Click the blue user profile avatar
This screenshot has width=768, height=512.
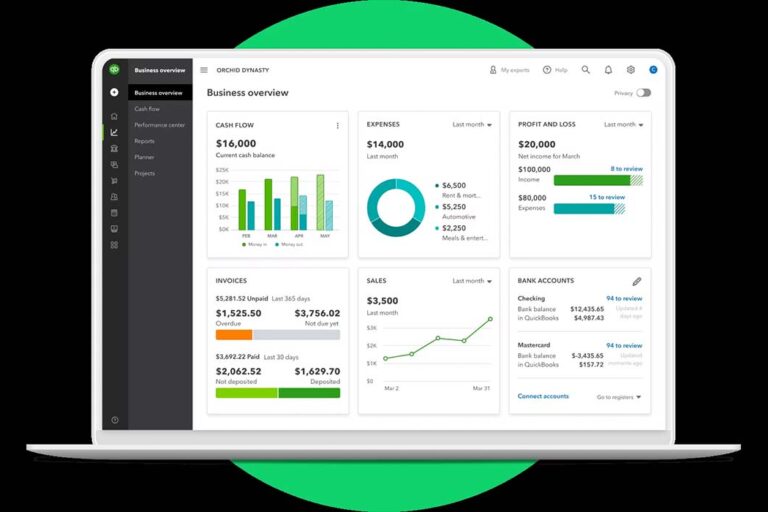(x=653, y=70)
